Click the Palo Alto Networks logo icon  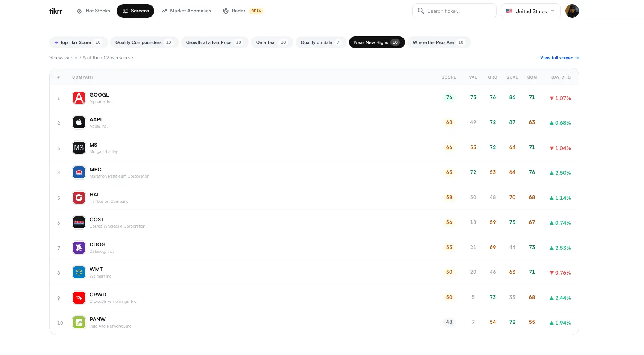pos(79,322)
